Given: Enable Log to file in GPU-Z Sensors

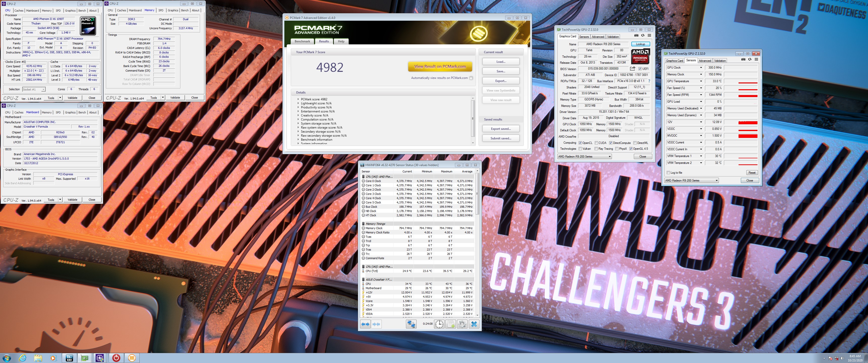Looking at the screenshot, I should point(668,173).
